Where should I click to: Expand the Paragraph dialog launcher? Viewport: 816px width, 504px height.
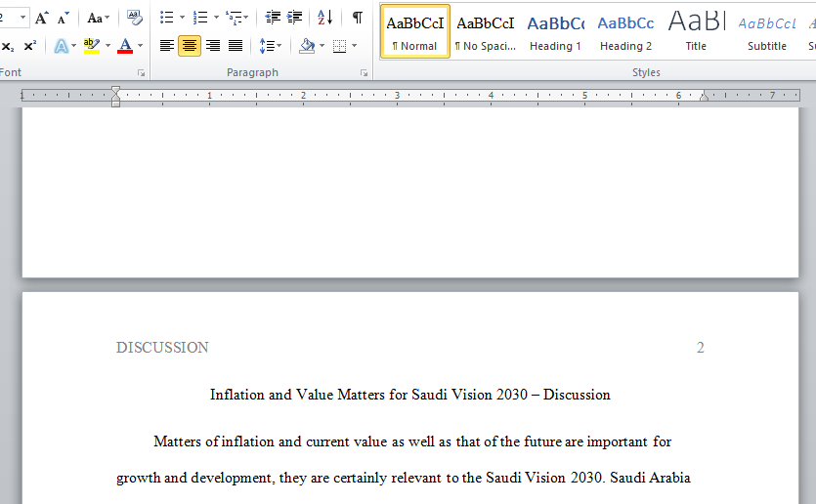[x=364, y=73]
